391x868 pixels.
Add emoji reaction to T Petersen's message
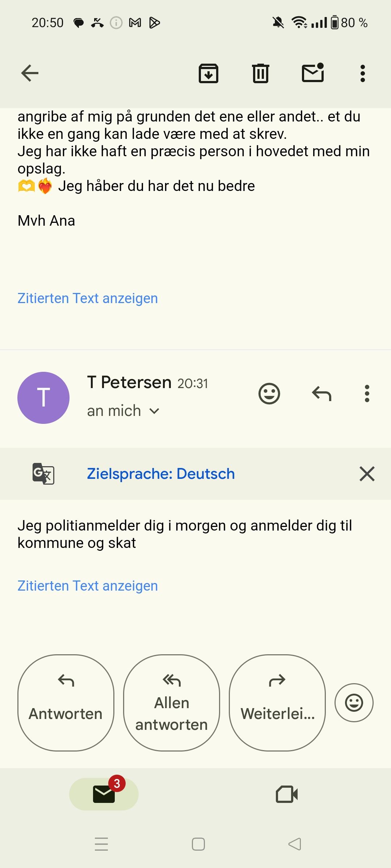(269, 393)
